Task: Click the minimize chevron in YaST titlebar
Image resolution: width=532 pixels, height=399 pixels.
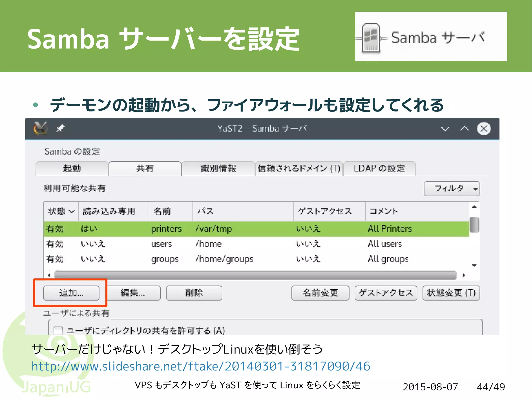Action: pyautogui.click(x=445, y=129)
